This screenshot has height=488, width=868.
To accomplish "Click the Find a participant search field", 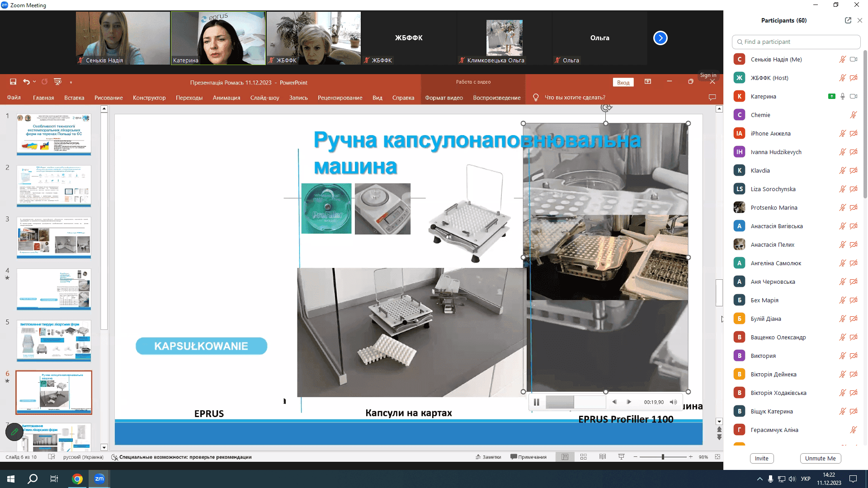I will click(796, 42).
